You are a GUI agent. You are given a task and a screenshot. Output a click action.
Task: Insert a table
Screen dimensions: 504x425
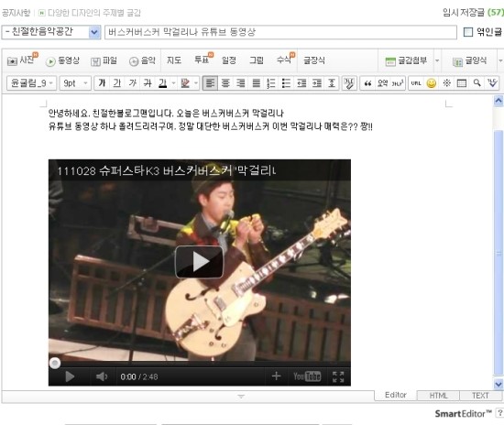[462, 83]
